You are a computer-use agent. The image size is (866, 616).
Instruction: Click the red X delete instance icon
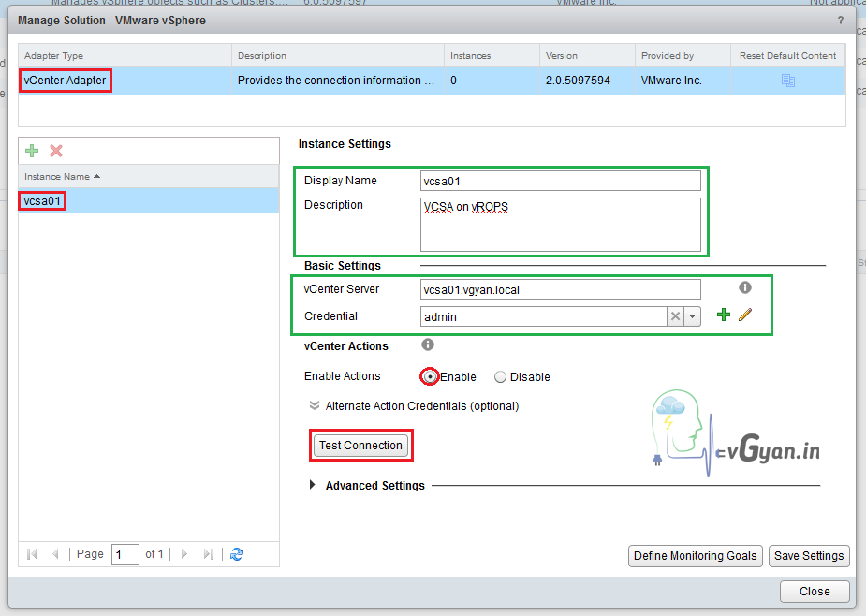point(55,151)
